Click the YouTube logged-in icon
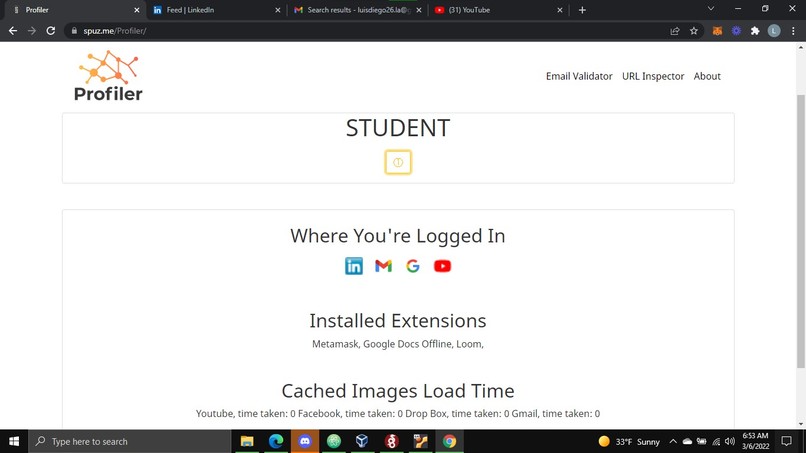The width and height of the screenshot is (806, 453). [x=442, y=266]
